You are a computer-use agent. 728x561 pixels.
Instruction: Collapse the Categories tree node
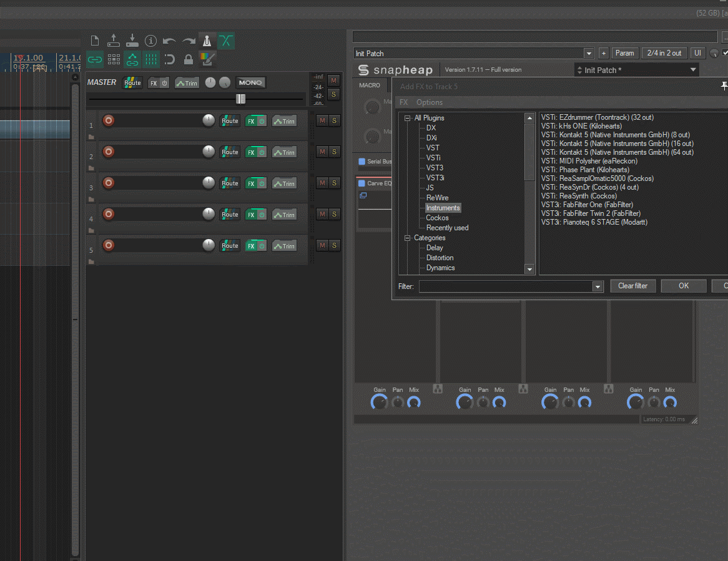pos(408,238)
